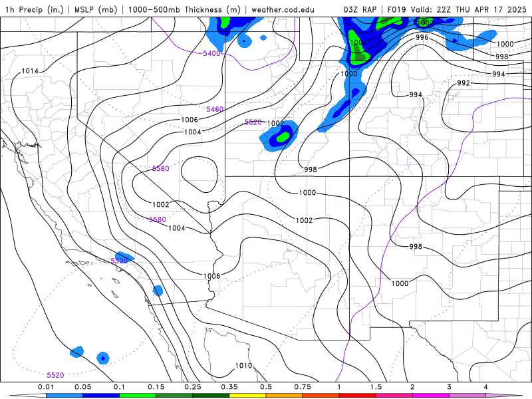Click the 'MSLP (mb)' header label
This screenshot has height=399, width=532.
click(x=96, y=9)
